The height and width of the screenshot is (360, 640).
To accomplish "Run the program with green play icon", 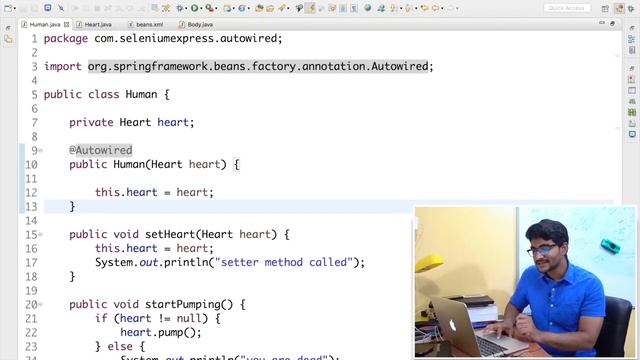I will tap(195, 8).
